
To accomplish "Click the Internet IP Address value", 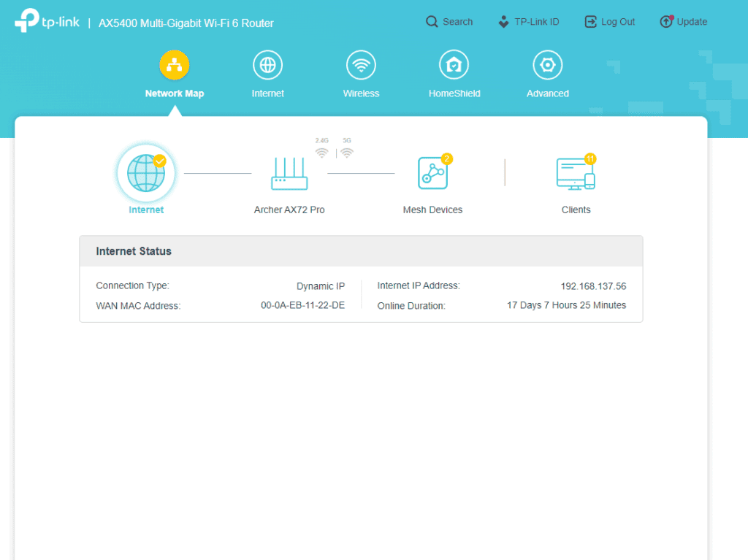I will click(593, 286).
